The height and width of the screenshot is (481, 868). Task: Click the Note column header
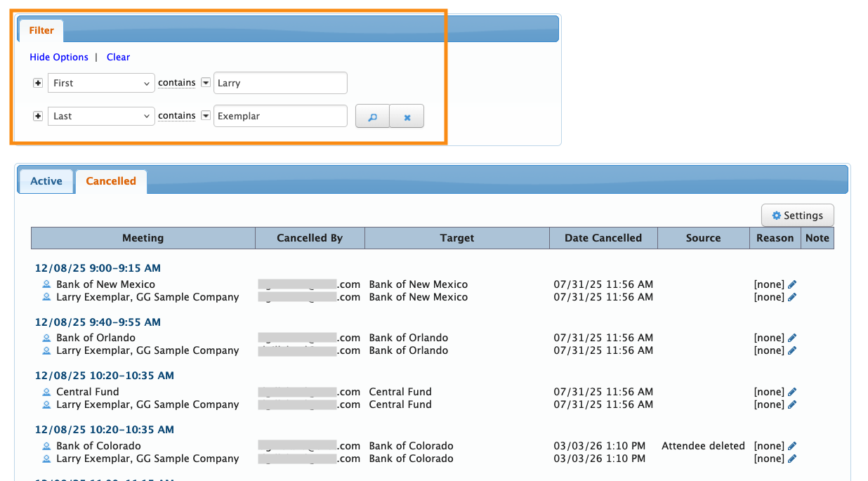[817, 238]
